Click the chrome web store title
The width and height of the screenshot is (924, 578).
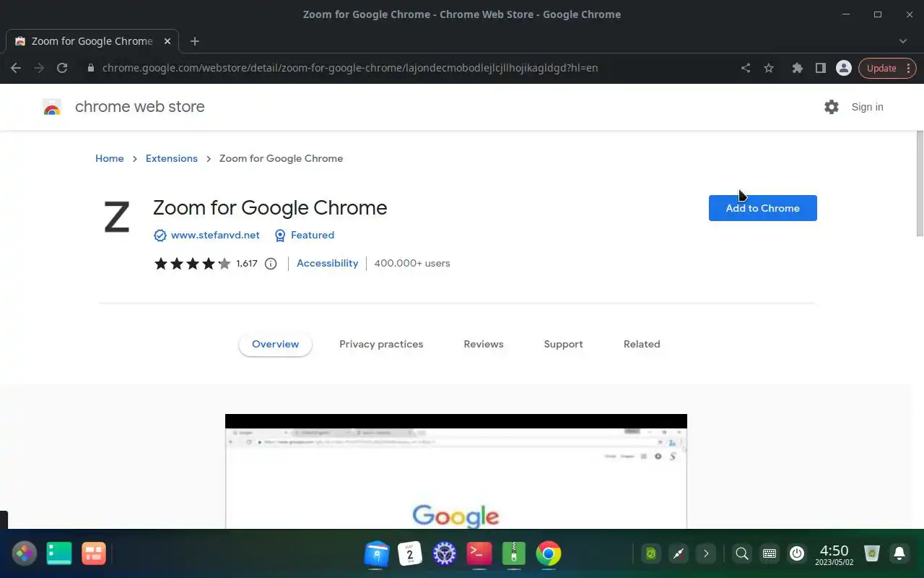coord(140,107)
